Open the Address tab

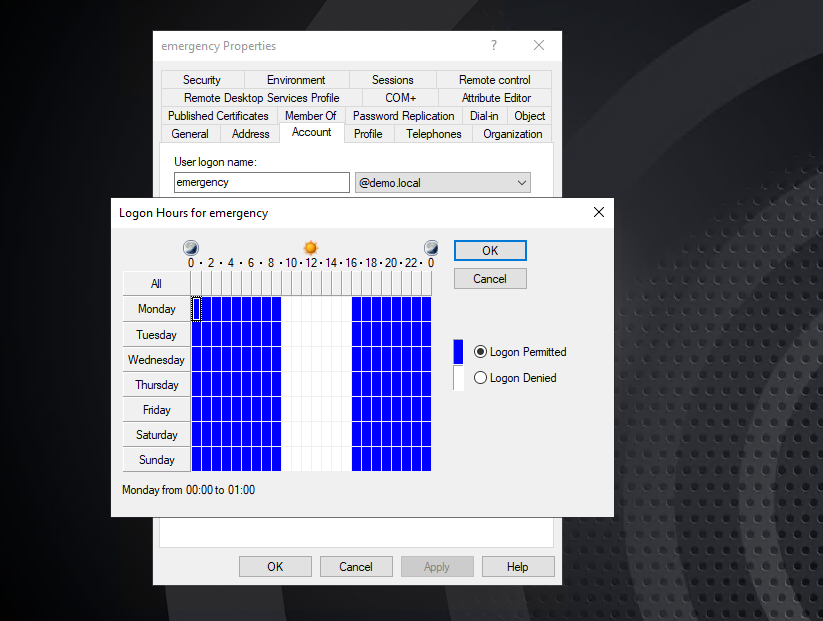pos(251,134)
